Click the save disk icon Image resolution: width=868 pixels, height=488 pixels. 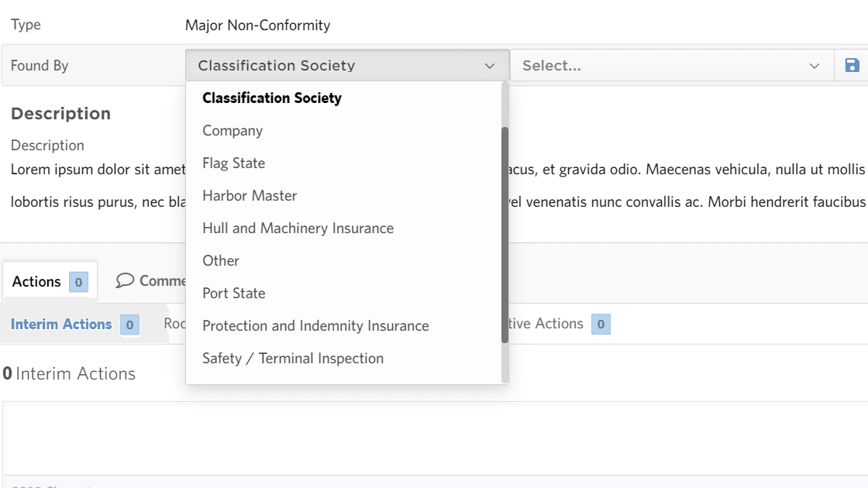pyautogui.click(x=852, y=66)
